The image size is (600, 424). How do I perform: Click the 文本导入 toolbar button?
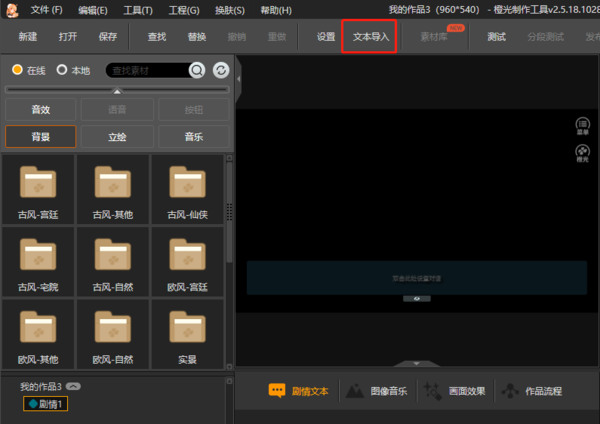[x=369, y=36]
